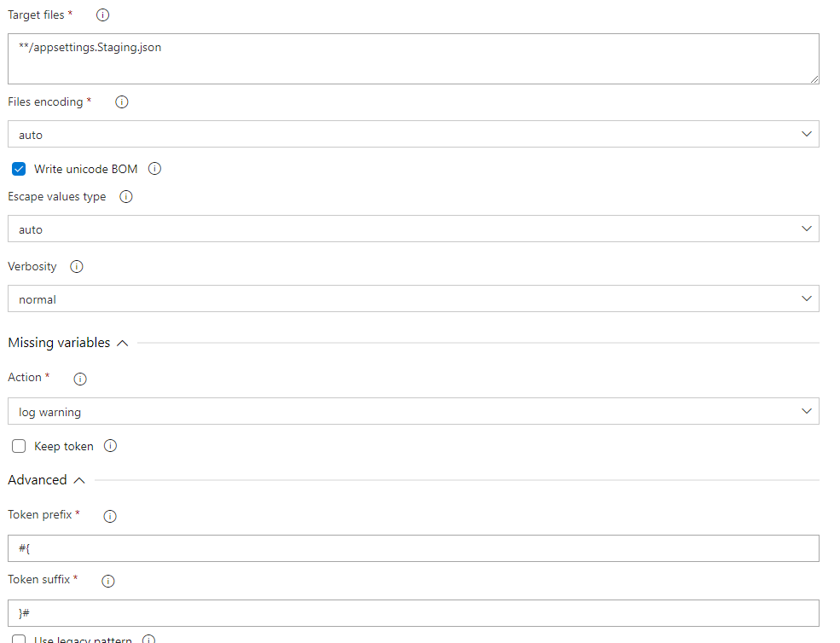Click the Action info icon
Screen dimensions: 840x643
79,378
